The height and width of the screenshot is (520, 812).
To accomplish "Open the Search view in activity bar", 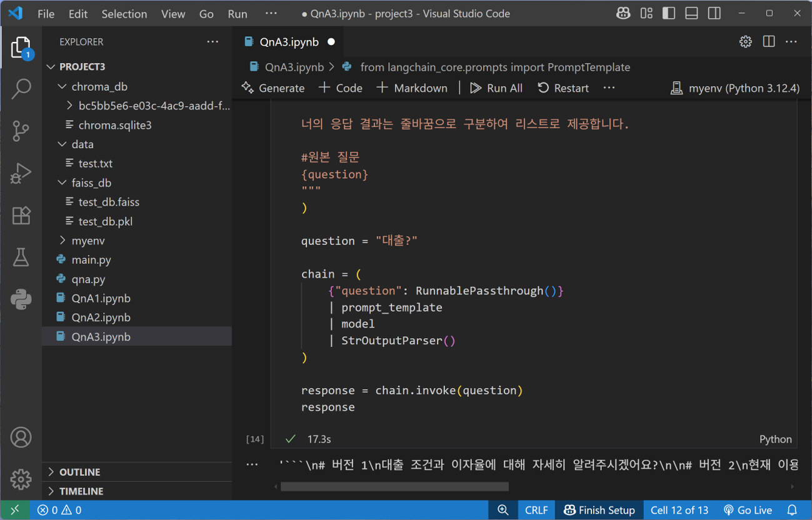I will point(21,89).
